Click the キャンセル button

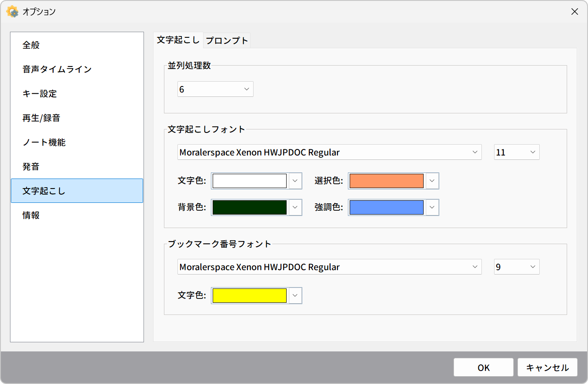[548, 367]
